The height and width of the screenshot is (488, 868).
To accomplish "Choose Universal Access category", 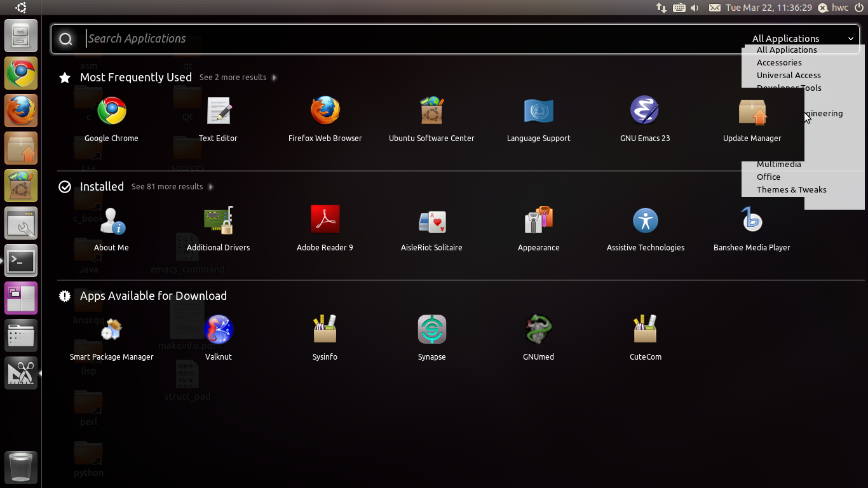I will click(x=789, y=76).
